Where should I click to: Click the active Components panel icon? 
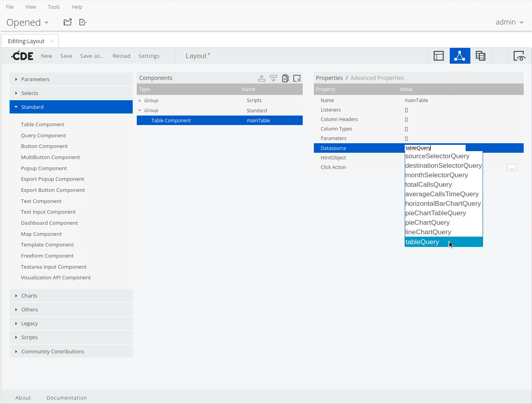coord(460,56)
